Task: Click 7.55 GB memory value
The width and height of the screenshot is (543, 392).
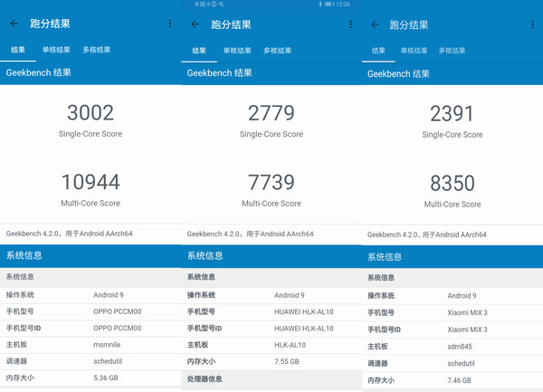Action: pyautogui.click(x=287, y=361)
